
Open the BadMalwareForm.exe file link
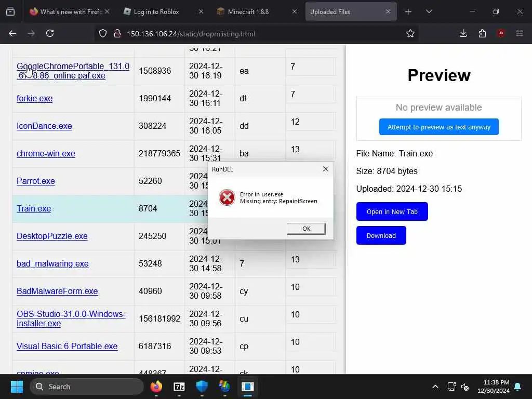57,291
